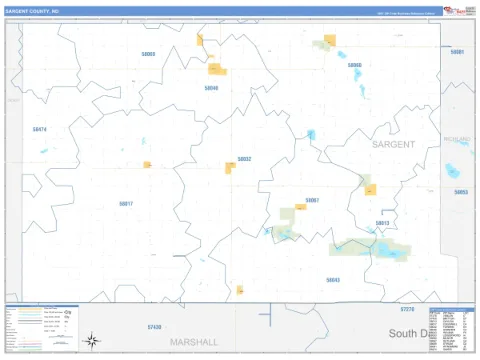Click the map legend box
This screenshot has width=480, height=360.
pyautogui.click(x=42, y=328)
